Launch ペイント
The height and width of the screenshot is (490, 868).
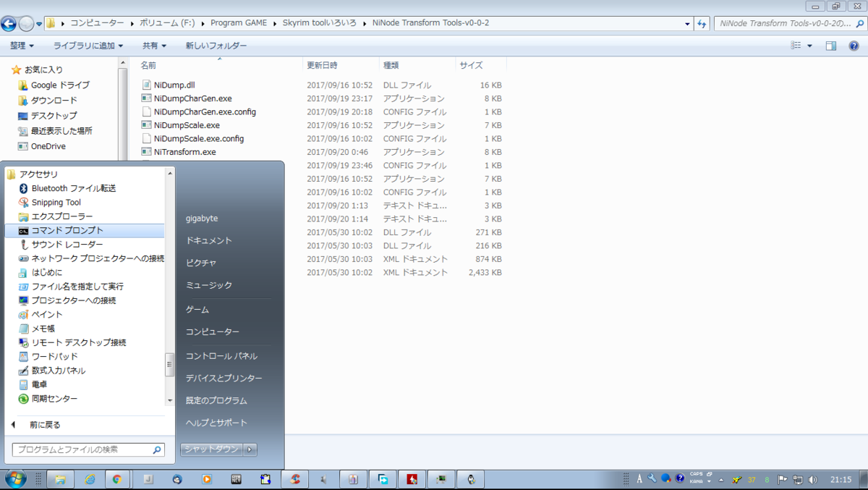pos(41,314)
